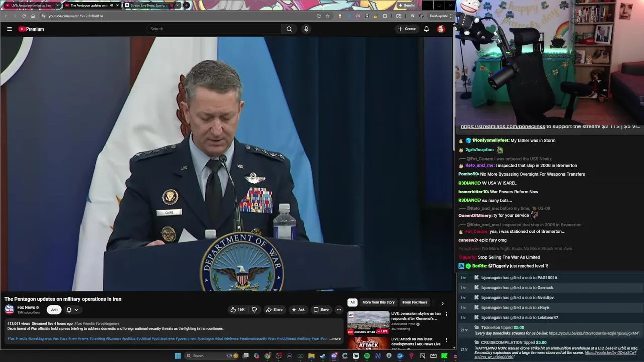Open the Create upload button
Viewport: 644px width, 362px height.
pyautogui.click(x=407, y=29)
